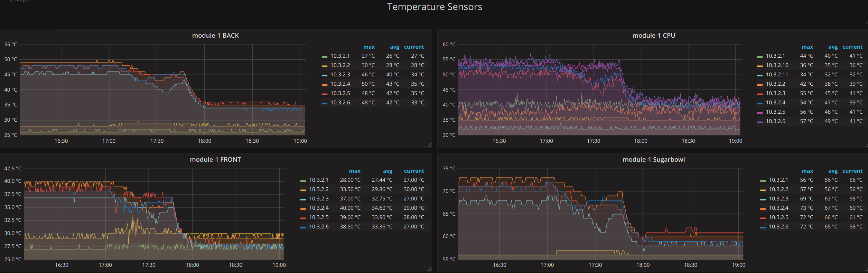Open the module-1 FRONT panel title menu

point(215,160)
